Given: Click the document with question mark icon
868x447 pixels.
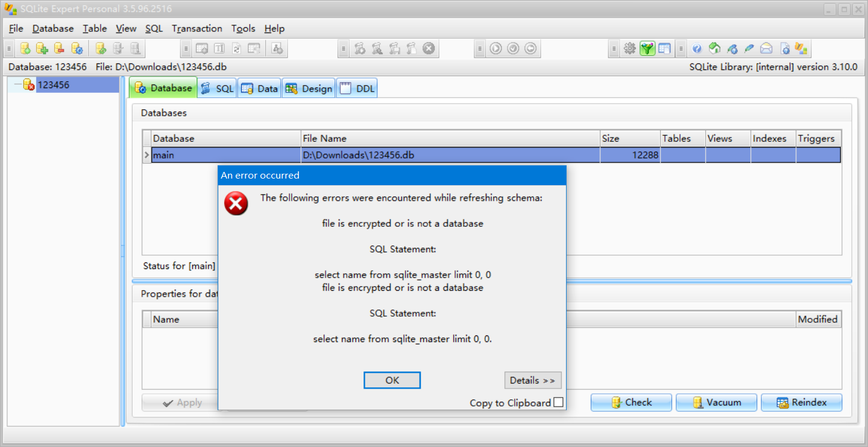Looking at the screenshot, I should [x=785, y=48].
